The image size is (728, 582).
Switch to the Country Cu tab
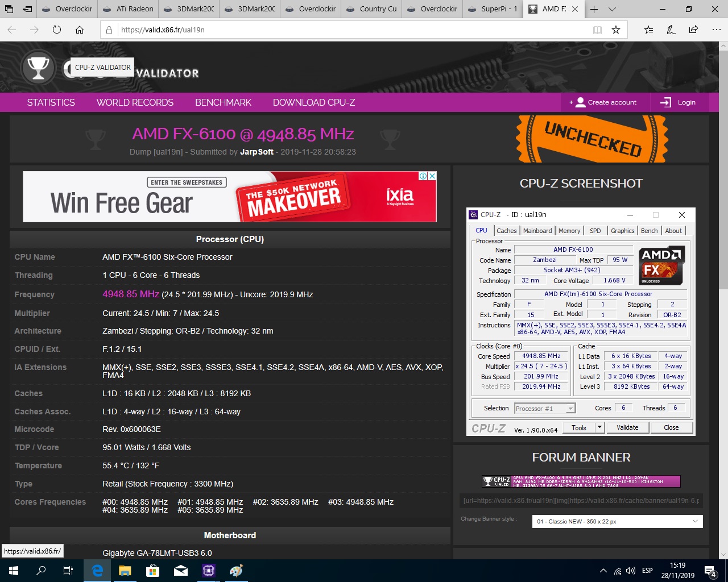point(372,9)
